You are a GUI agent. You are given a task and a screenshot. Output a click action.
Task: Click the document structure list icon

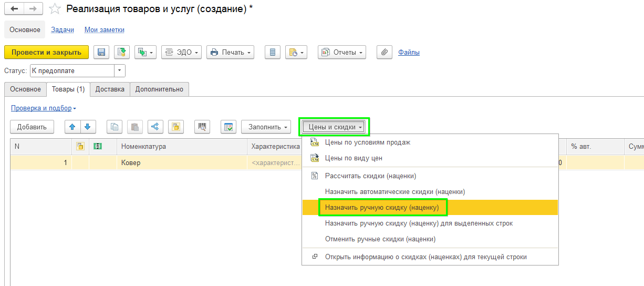pos(272,52)
